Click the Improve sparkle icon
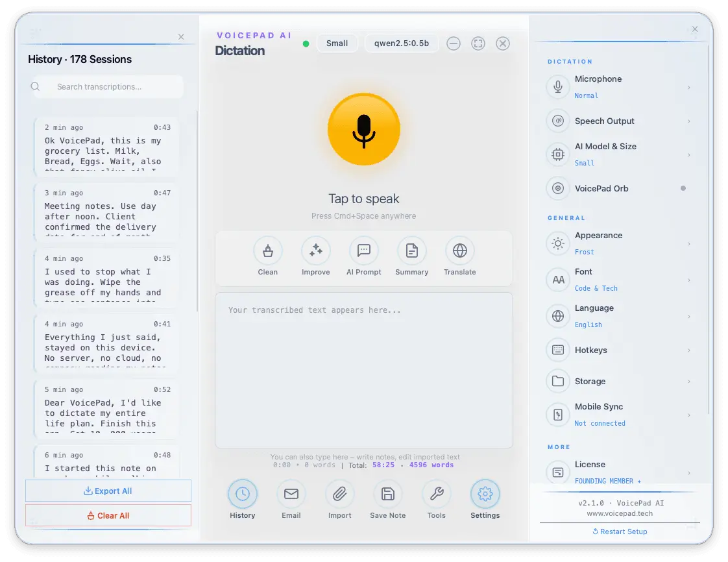 pos(316,250)
